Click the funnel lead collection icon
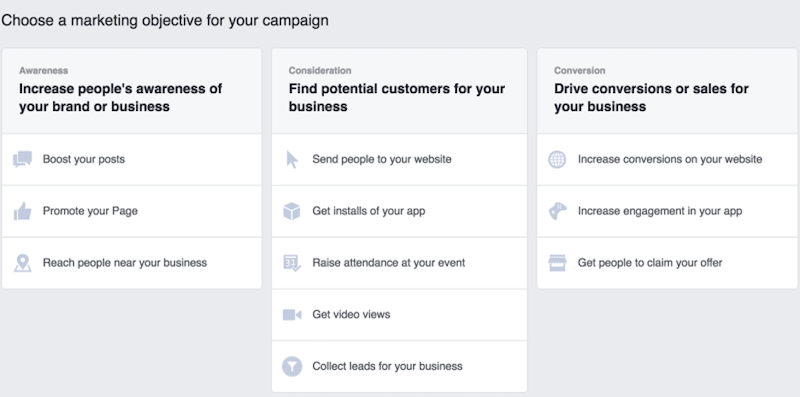The image size is (800, 397). 292,366
